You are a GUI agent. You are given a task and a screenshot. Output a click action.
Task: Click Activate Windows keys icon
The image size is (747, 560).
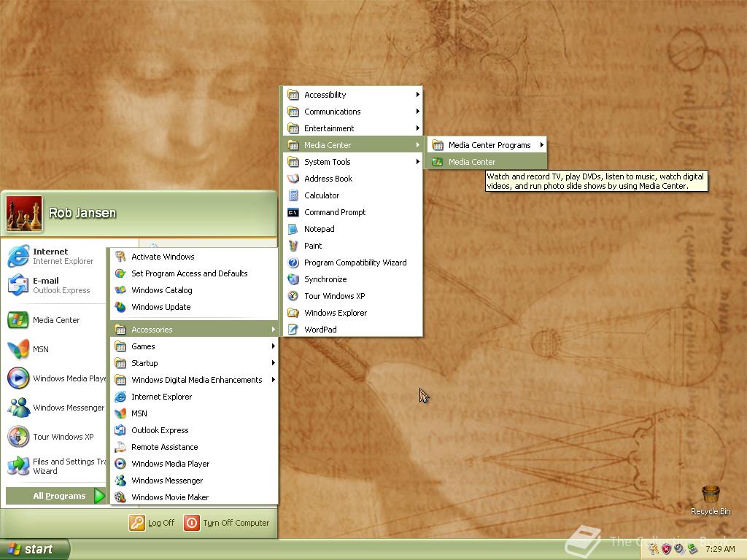coord(120,257)
